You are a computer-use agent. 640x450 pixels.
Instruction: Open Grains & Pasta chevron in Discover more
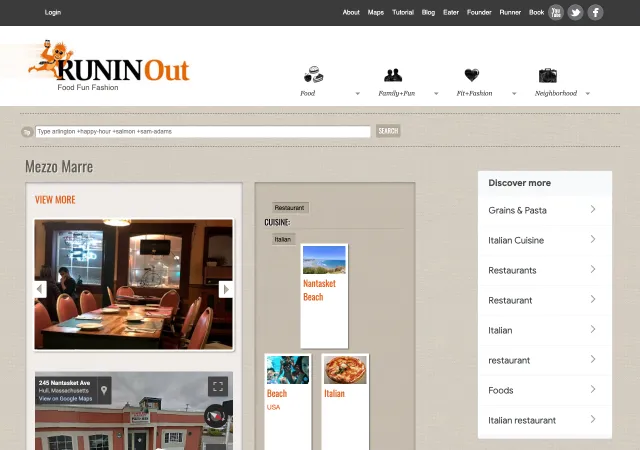pos(593,209)
